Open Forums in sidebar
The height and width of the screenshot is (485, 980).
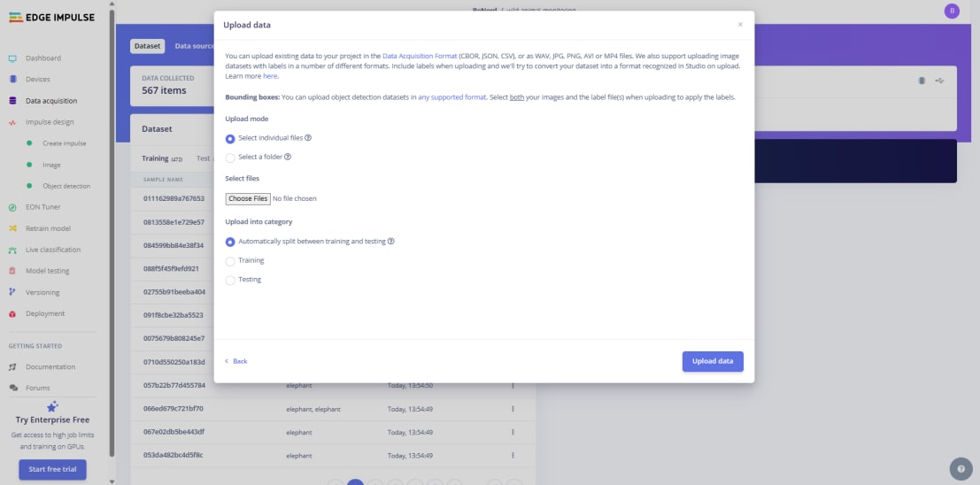37,389
